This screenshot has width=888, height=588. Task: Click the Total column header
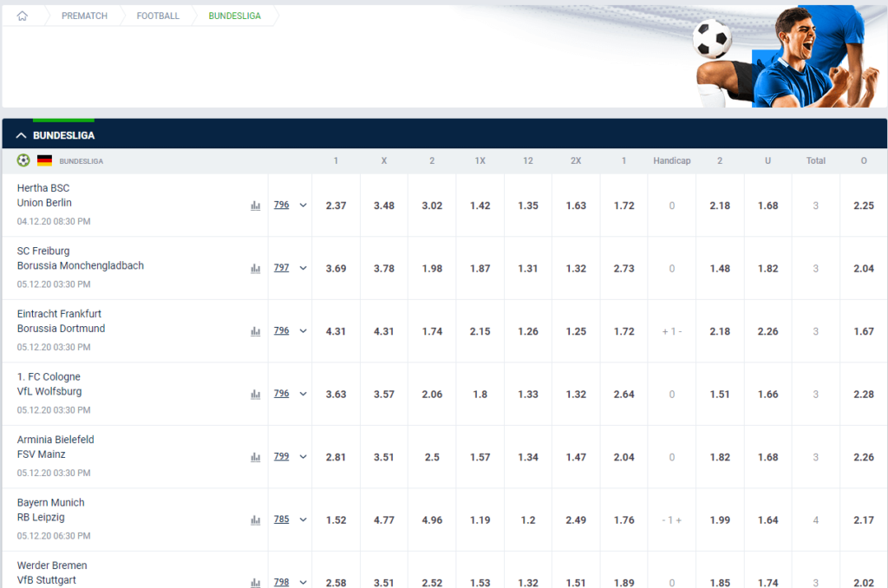[x=815, y=161]
